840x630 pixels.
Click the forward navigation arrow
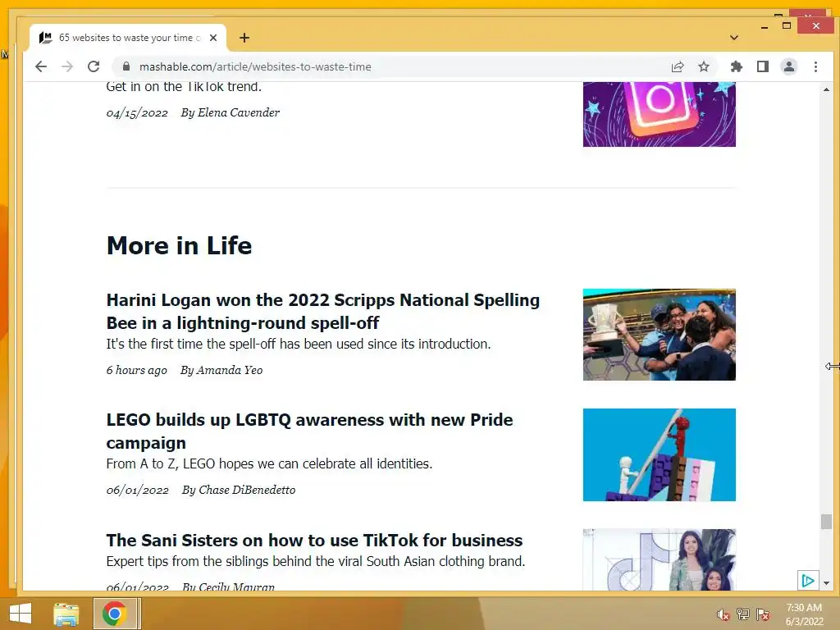(x=67, y=66)
